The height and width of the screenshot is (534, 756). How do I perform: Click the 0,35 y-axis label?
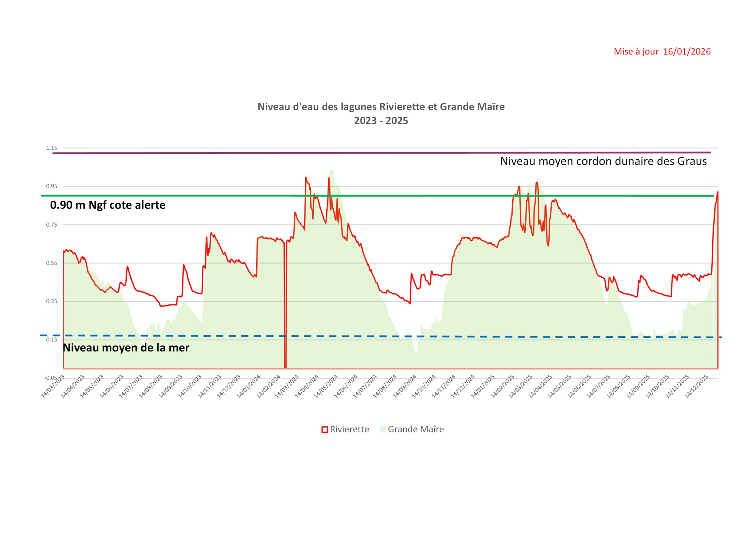tap(51, 302)
